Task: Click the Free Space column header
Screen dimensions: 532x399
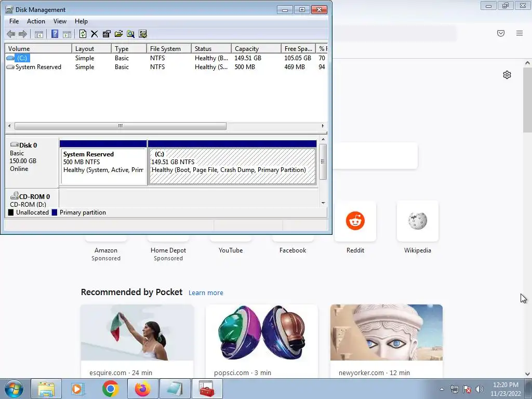Action: pyautogui.click(x=298, y=48)
